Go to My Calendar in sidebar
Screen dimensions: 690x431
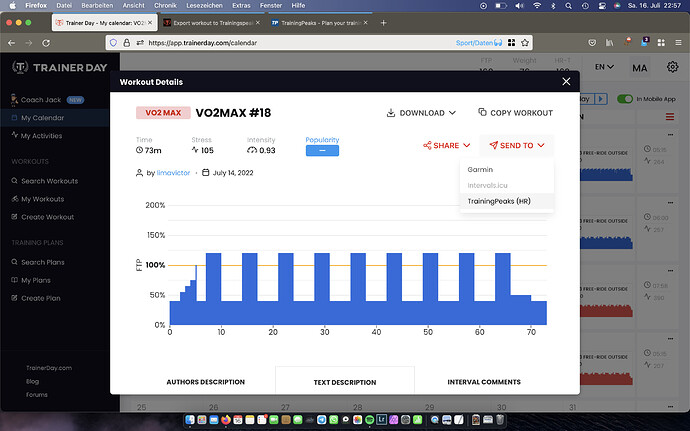click(43, 118)
